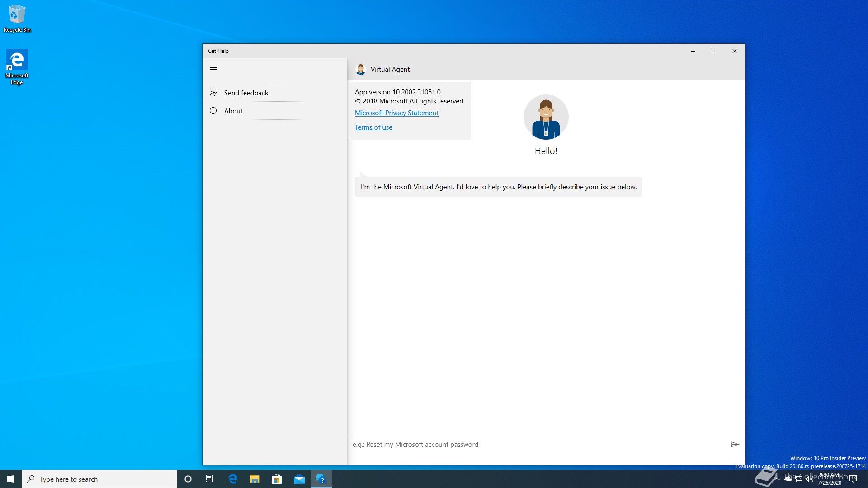Click the Virtual Agent title text

[x=390, y=70]
